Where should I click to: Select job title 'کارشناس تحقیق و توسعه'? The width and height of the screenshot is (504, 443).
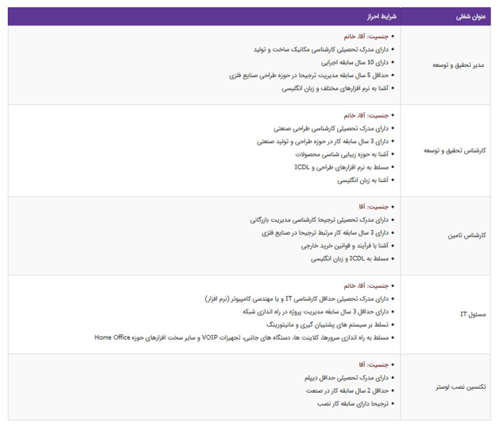tap(455, 150)
